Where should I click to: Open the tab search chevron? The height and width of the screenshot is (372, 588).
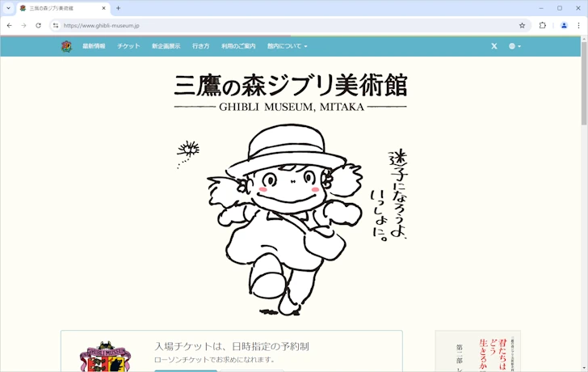(8, 8)
